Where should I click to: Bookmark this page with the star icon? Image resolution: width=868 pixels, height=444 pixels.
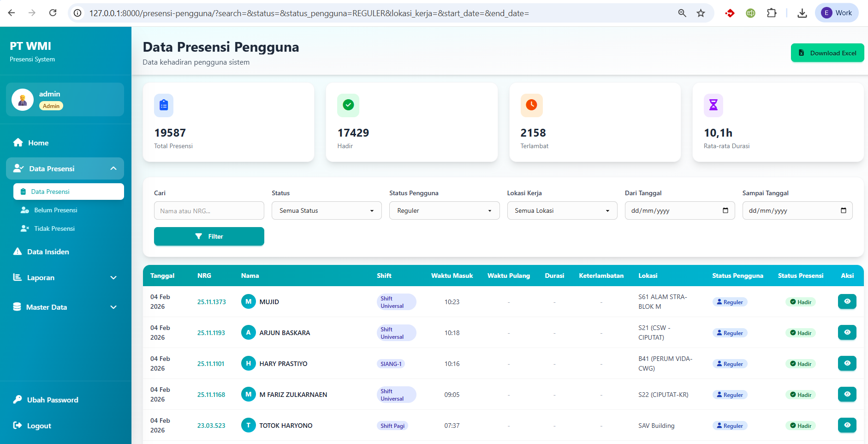point(701,13)
